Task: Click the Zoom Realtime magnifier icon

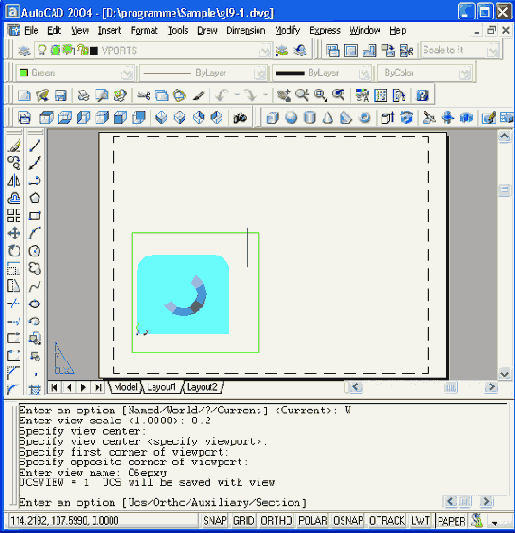Action: pyautogui.click(x=302, y=96)
